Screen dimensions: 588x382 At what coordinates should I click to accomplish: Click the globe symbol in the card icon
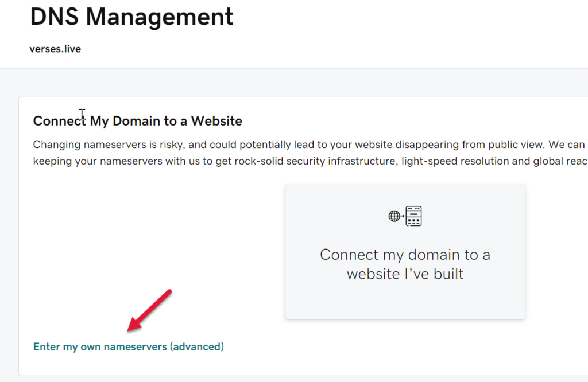tap(394, 216)
